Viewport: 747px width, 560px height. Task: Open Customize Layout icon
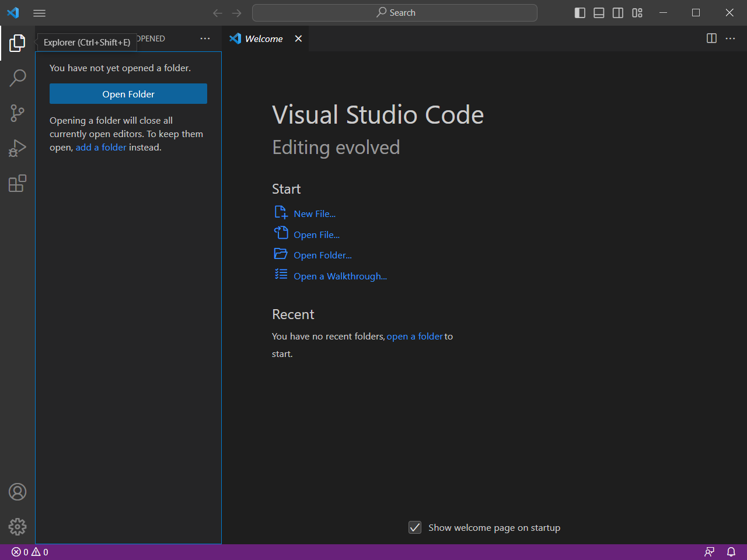tap(637, 13)
